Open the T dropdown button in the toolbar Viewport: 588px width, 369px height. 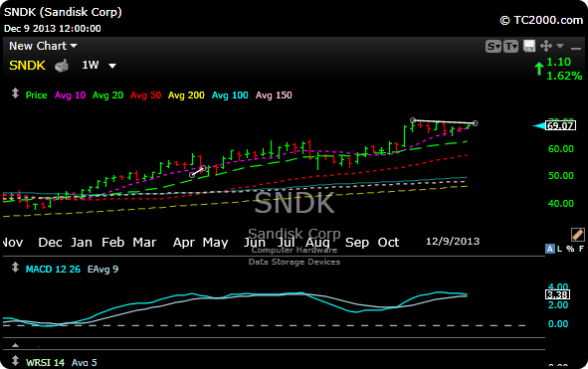pos(510,47)
